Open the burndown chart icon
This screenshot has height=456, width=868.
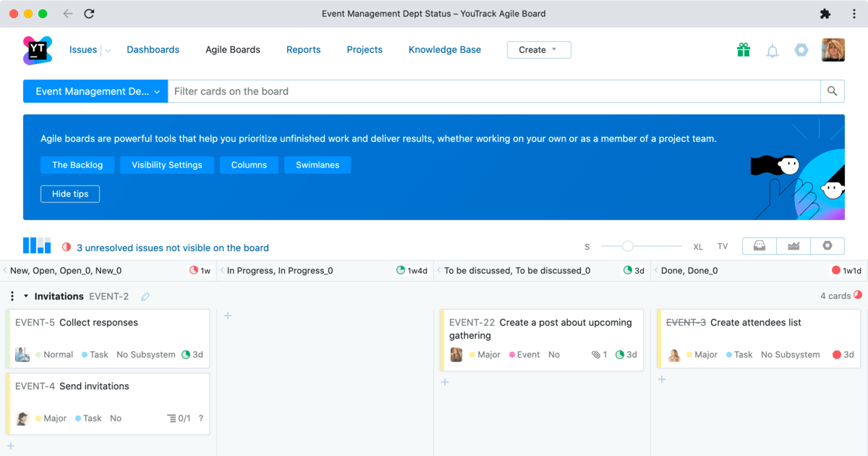[x=793, y=245]
